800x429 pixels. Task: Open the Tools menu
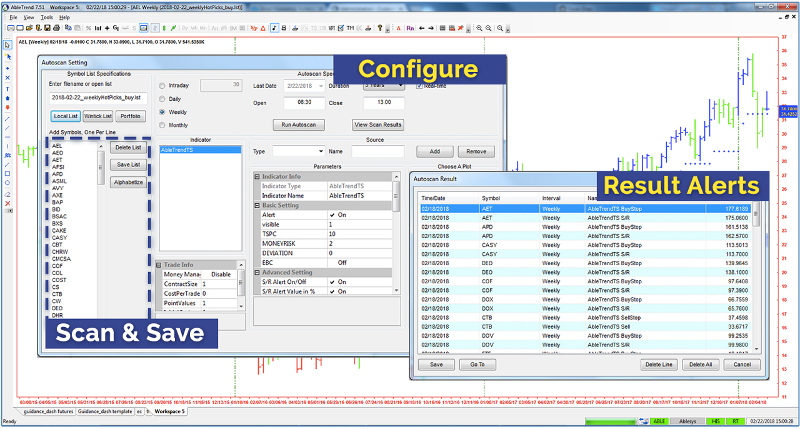coord(49,17)
